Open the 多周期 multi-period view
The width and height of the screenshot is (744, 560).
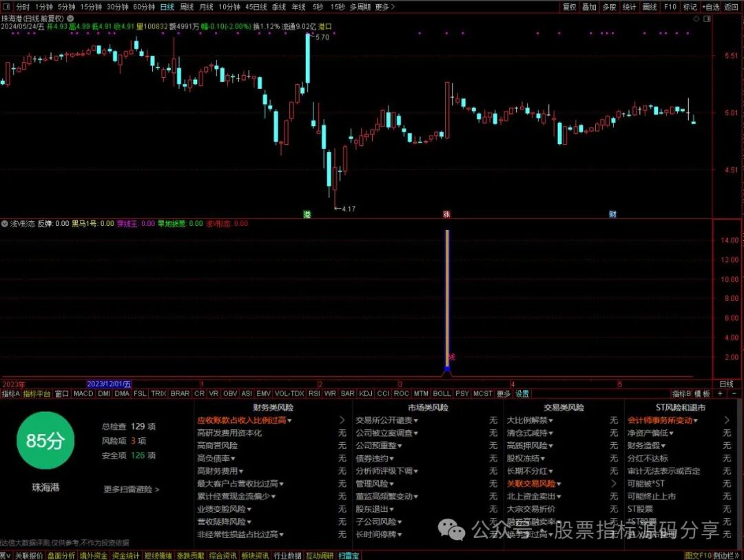pyautogui.click(x=360, y=7)
